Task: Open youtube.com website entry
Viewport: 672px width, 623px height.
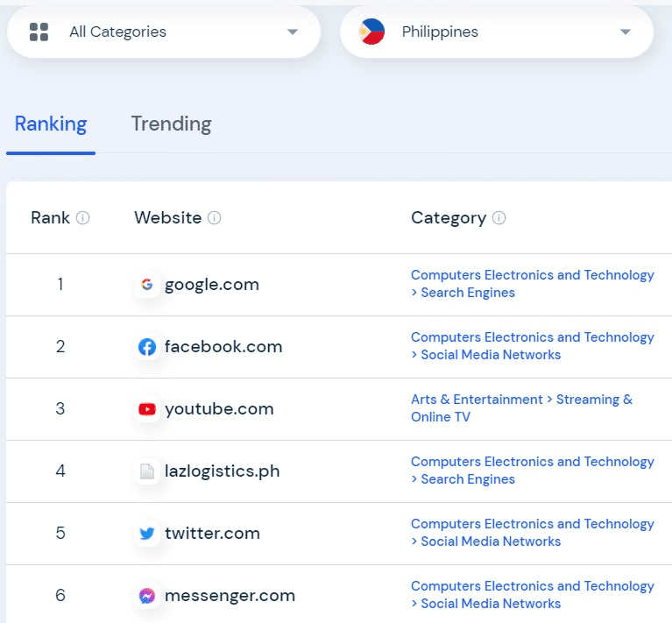Action: tap(219, 409)
